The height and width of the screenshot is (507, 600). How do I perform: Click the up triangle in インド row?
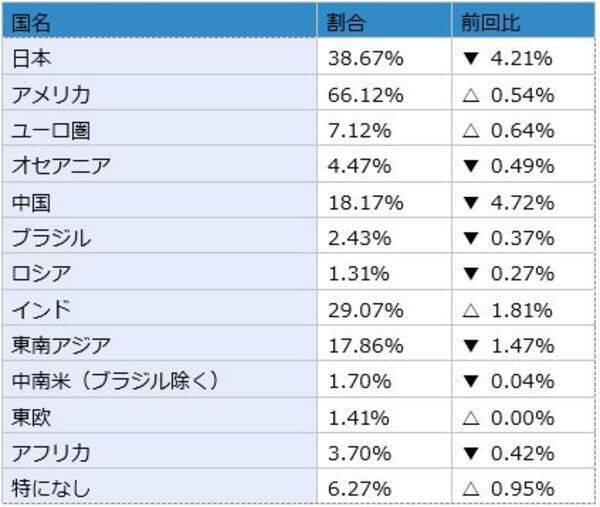coord(469,310)
